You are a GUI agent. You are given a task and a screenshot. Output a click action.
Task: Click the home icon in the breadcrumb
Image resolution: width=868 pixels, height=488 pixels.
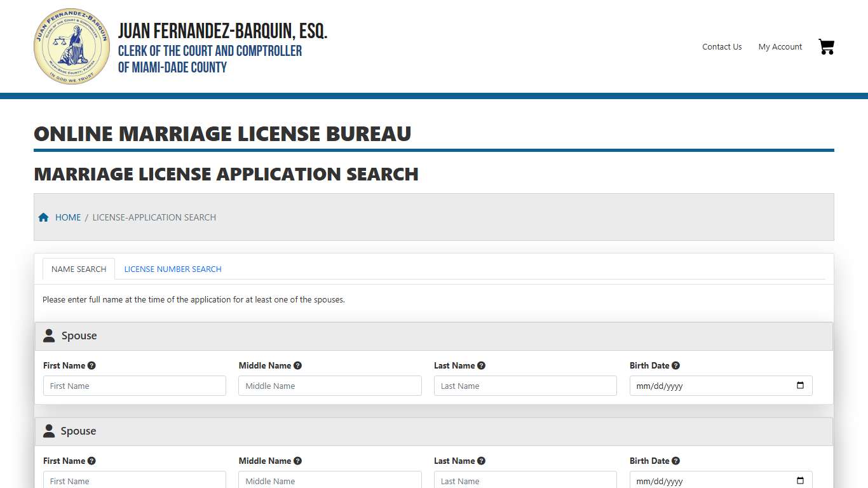(43, 217)
